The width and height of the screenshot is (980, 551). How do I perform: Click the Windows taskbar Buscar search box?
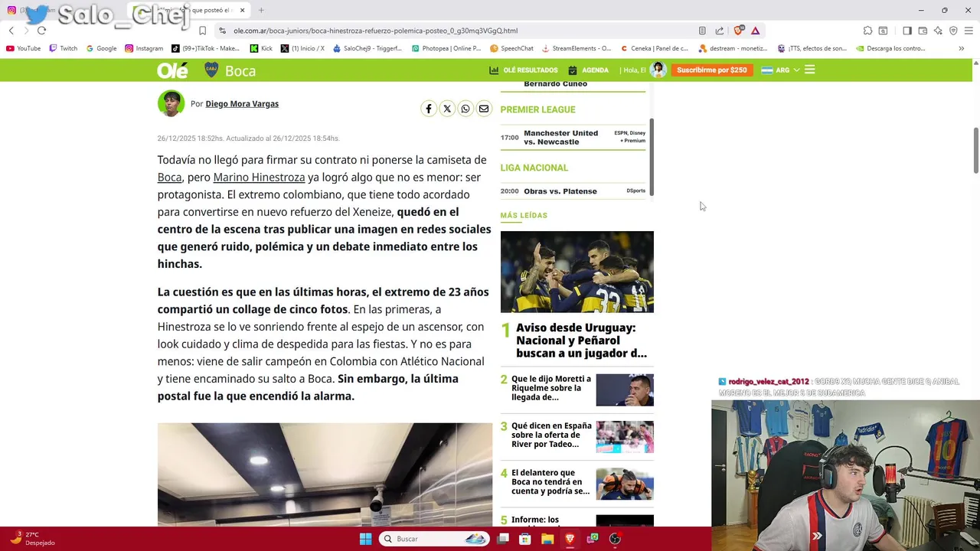click(x=434, y=539)
